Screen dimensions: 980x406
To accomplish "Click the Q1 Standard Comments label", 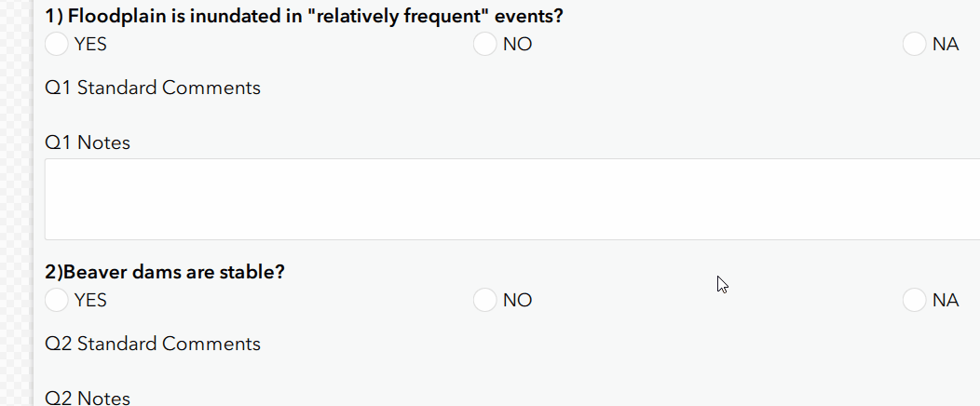I will [x=153, y=88].
